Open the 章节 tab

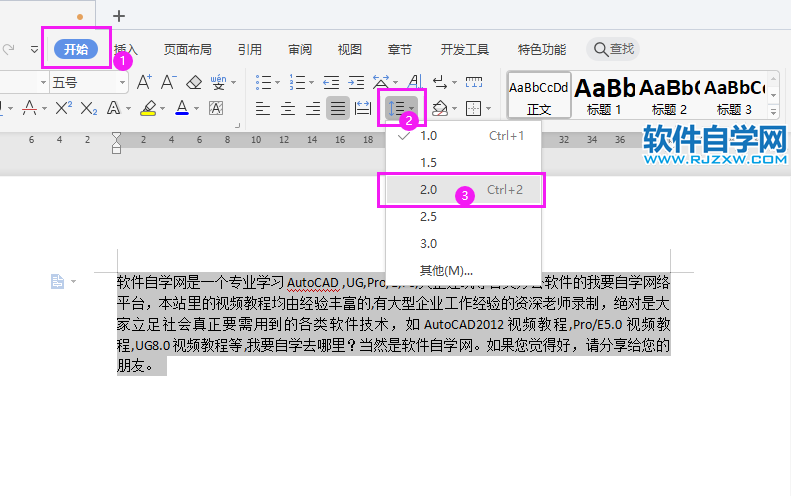[x=400, y=49]
